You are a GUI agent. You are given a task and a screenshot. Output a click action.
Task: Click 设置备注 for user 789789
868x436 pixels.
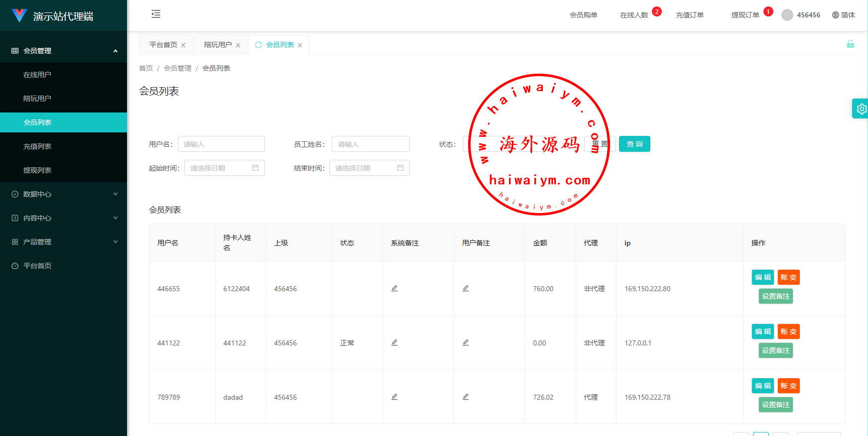(775, 405)
